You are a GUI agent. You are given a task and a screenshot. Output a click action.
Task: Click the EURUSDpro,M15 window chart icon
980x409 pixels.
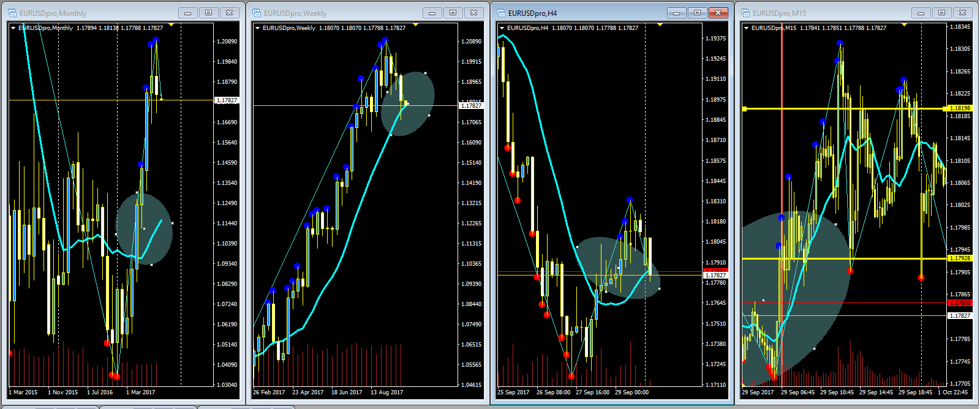(x=745, y=13)
